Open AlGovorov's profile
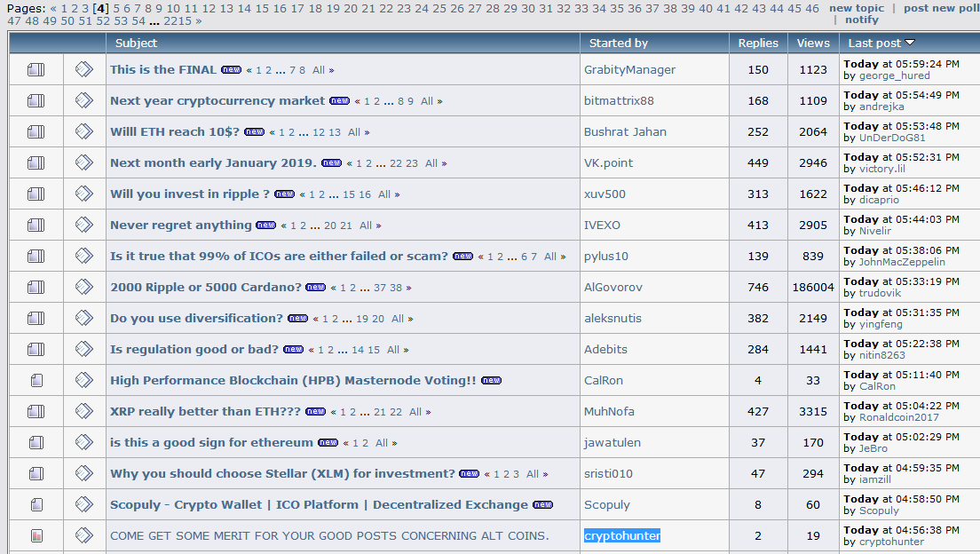 (x=613, y=287)
